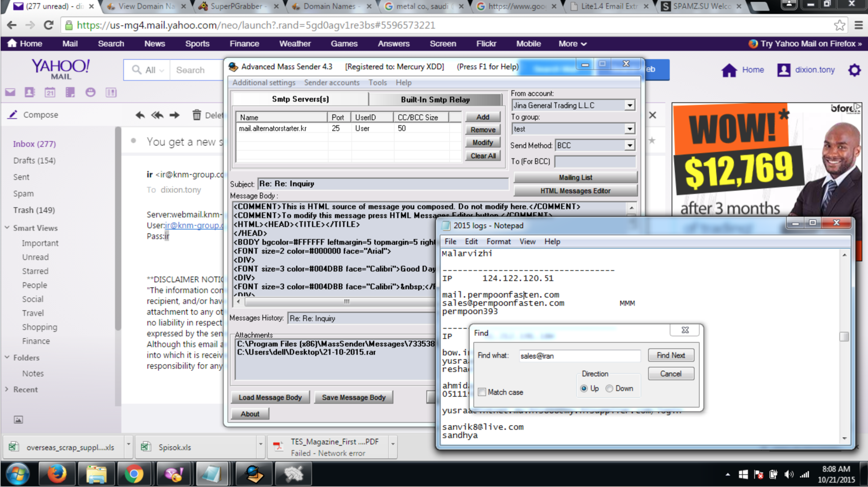Viewport: 868px width, 487px height.
Task: Click the Load Message Body button
Action: pyautogui.click(x=270, y=397)
